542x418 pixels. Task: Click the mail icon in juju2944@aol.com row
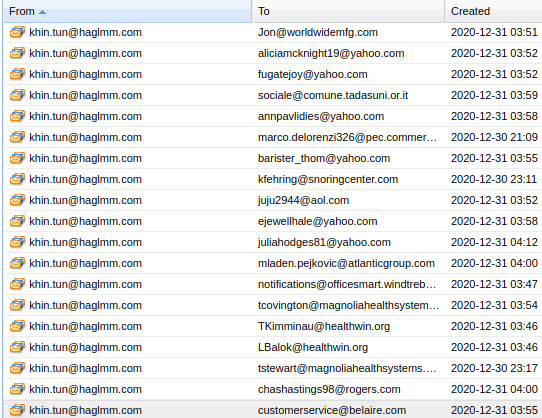coord(17,200)
